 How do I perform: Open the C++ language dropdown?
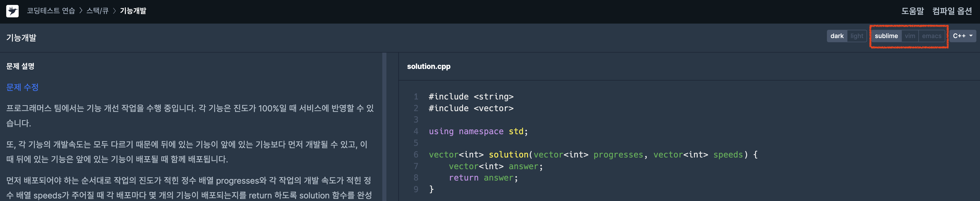(x=962, y=36)
